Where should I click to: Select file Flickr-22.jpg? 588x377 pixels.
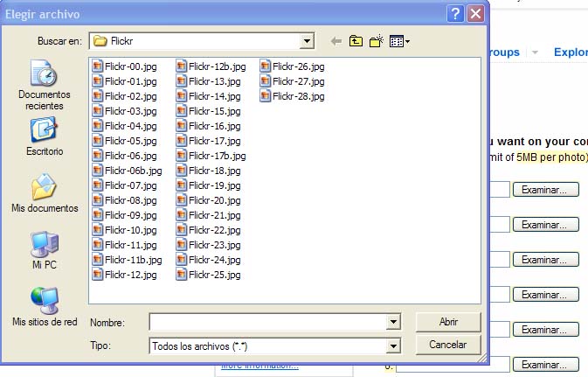click(x=209, y=230)
